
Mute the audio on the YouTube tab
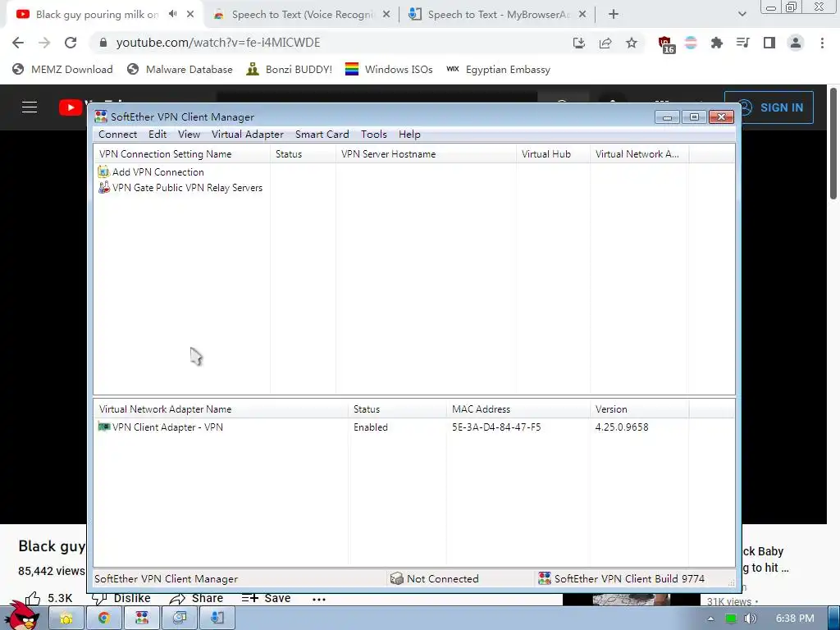172,14
